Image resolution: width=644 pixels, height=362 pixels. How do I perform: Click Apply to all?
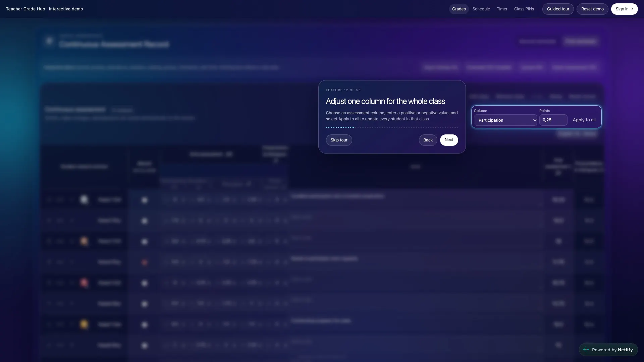tap(584, 120)
